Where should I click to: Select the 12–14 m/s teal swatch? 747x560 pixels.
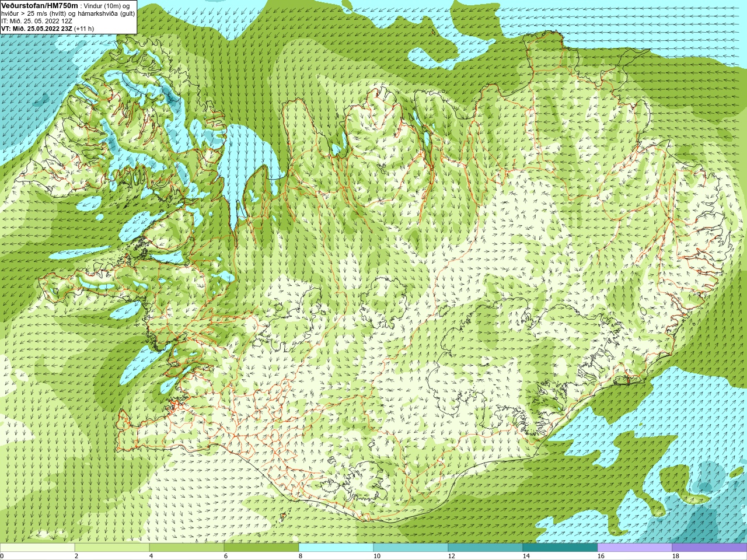coord(486,548)
